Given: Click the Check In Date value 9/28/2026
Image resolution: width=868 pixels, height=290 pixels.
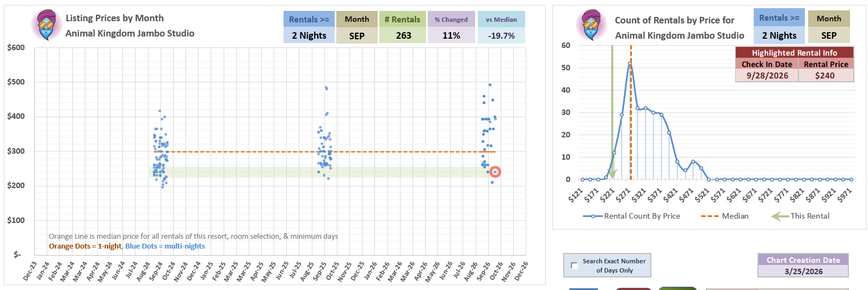Looking at the screenshot, I should point(767,76).
